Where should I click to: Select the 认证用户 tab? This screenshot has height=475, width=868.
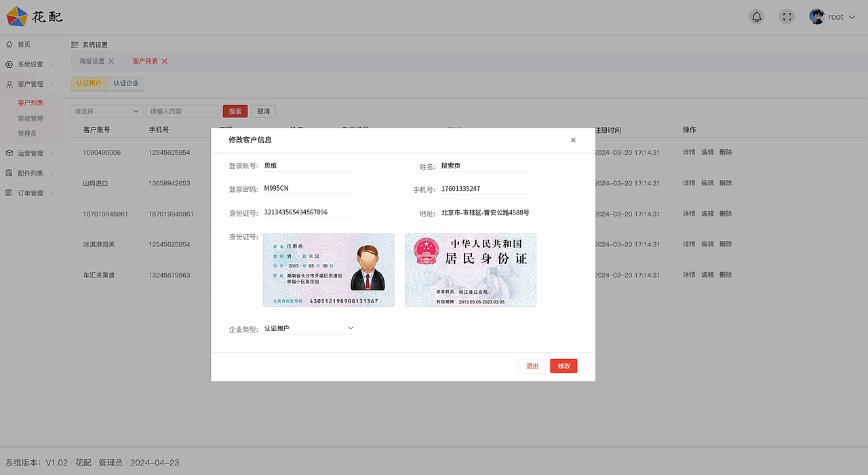(x=89, y=83)
